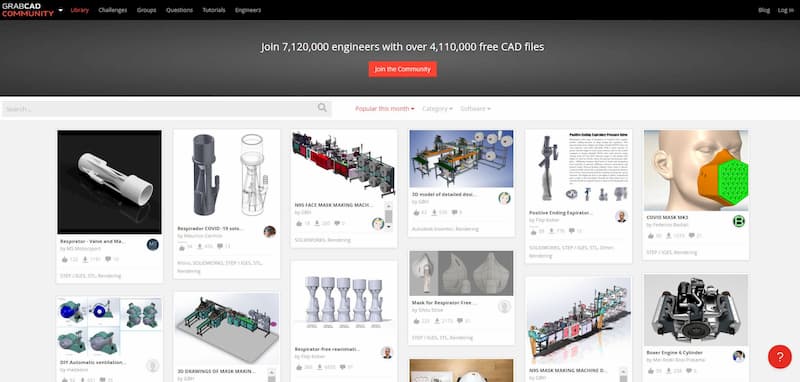Screen dimensions: 800x382
Task: Go to Challenges page
Action: (x=113, y=10)
